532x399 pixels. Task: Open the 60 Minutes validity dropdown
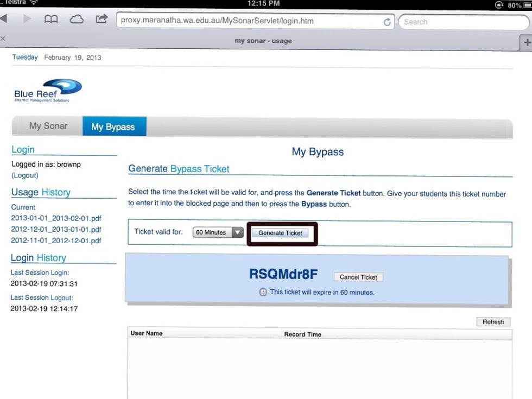point(218,232)
